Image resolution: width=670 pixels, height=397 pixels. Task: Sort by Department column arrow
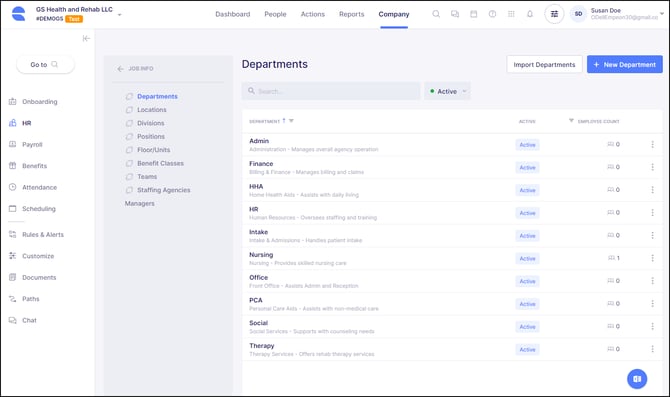[284, 121]
